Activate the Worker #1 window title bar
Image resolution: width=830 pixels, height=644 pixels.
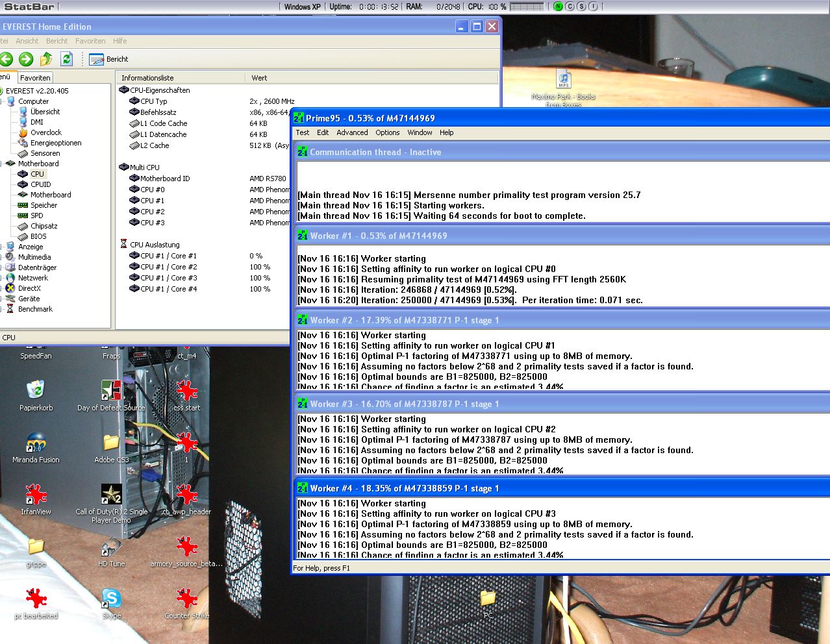[x=562, y=236]
